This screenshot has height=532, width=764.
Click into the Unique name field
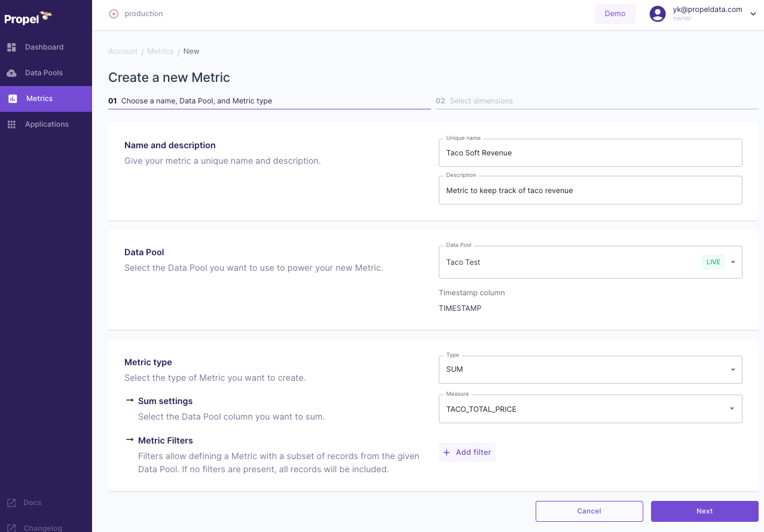point(590,153)
